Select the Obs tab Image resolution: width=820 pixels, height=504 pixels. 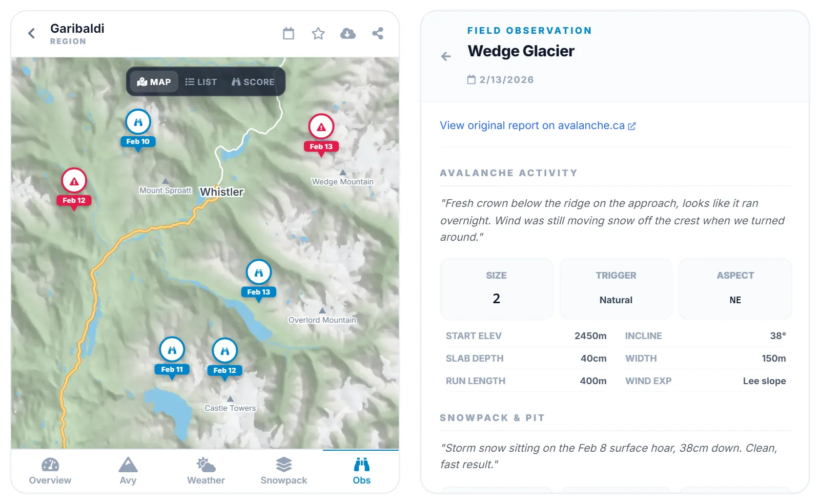click(362, 471)
